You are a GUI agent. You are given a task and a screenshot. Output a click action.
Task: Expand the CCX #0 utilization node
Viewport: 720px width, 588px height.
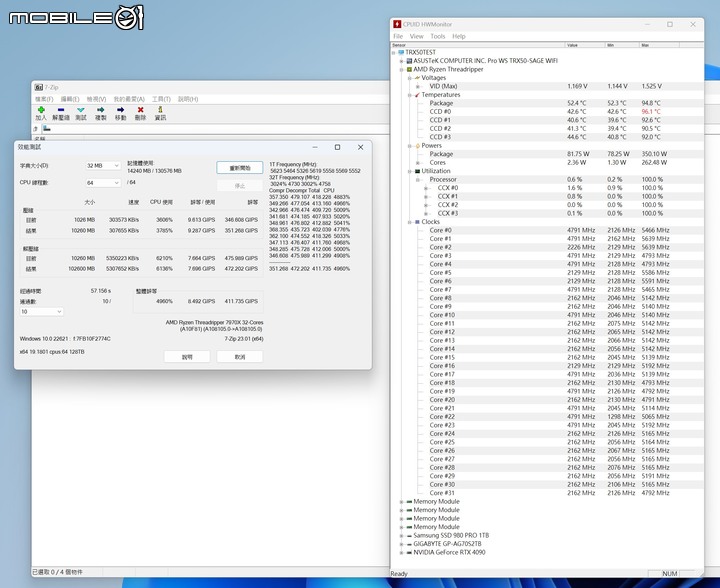pyautogui.click(x=426, y=188)
